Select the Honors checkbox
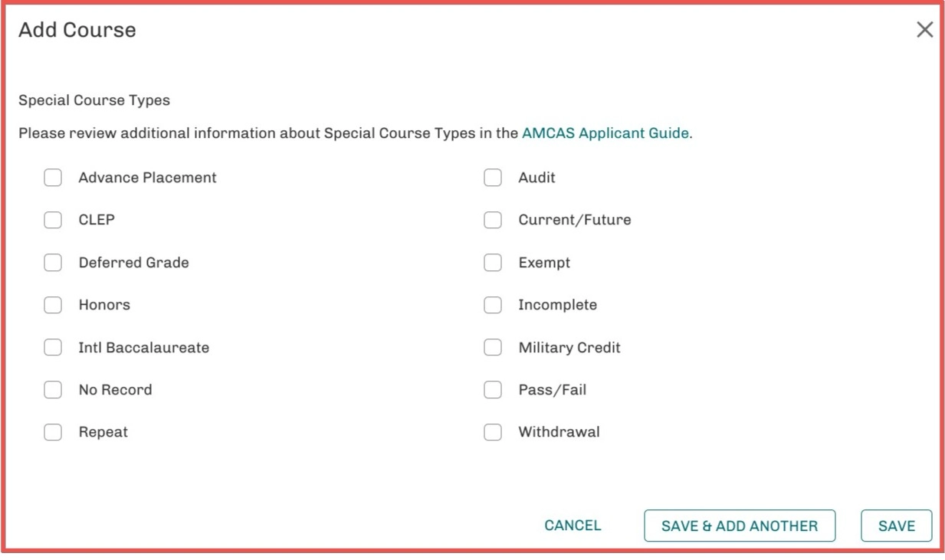Viewport: 945px width, 560px height. point(52,305)
